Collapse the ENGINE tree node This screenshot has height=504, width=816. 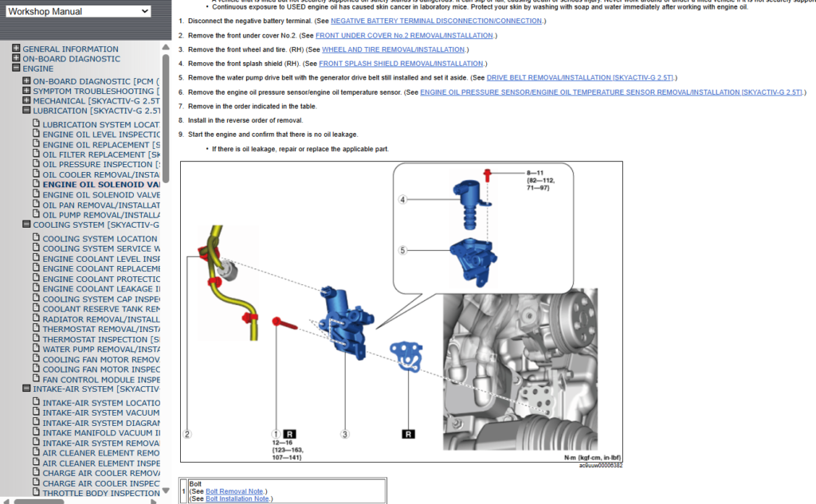[16, 68]
